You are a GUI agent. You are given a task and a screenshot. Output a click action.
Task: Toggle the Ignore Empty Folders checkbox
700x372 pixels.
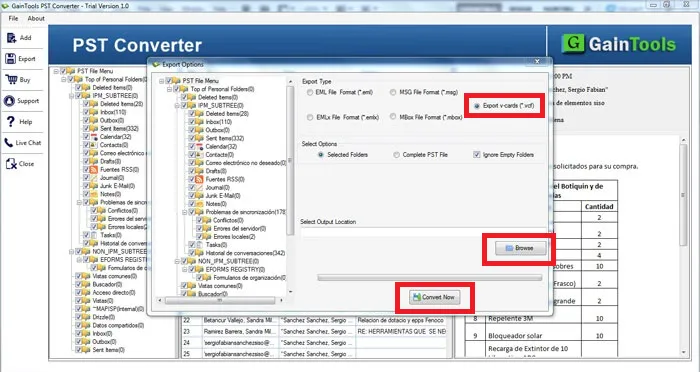477,155
